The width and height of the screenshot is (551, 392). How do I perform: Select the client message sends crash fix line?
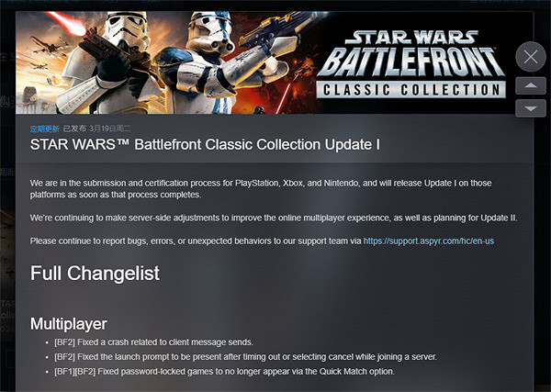coord(153,342)
